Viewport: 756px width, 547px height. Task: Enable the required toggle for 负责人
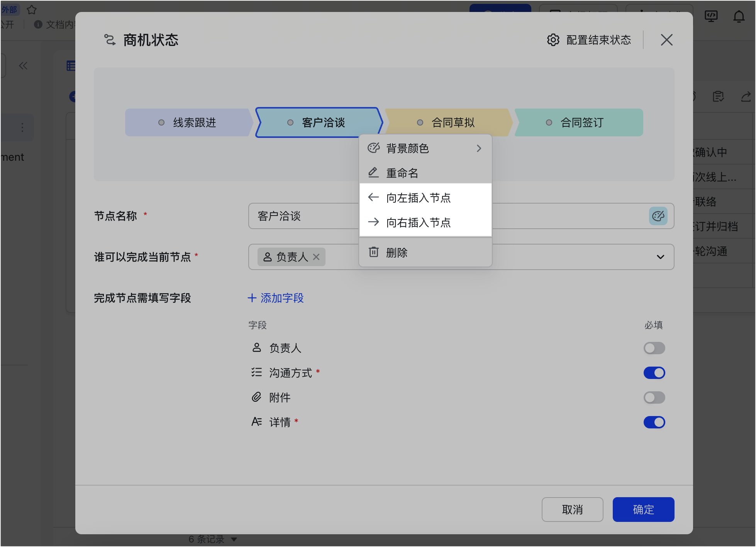tap(654, 348)
